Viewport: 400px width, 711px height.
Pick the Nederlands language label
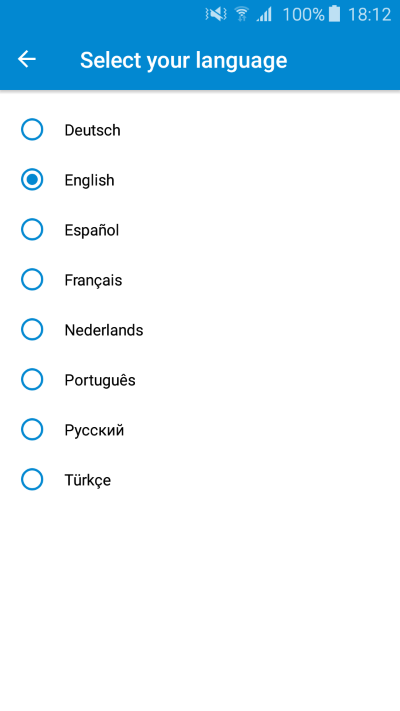pos(104,330)
